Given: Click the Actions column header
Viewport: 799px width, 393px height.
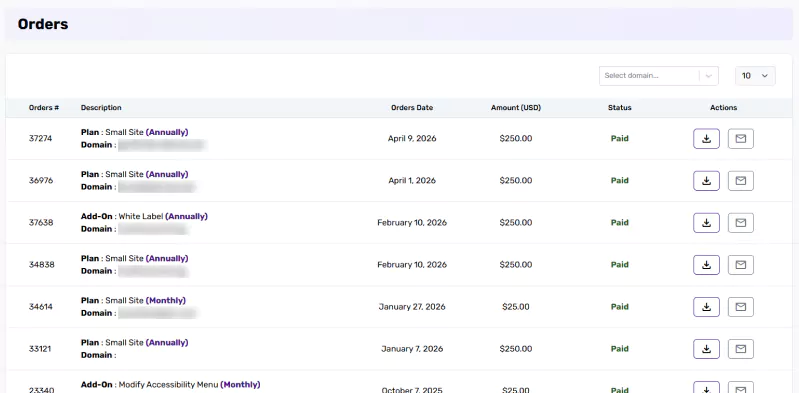Looking at the screenshot, I should [x=724, y=108].
